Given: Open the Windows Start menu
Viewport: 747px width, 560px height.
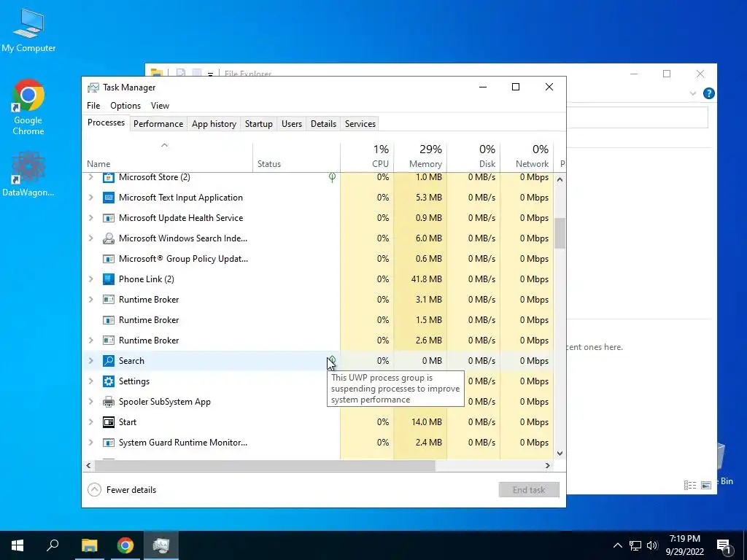Looking at the screenshot, I should coord(18,545).
